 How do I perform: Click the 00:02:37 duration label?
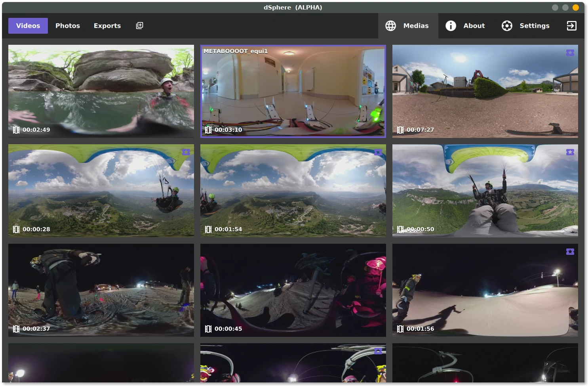36,329
